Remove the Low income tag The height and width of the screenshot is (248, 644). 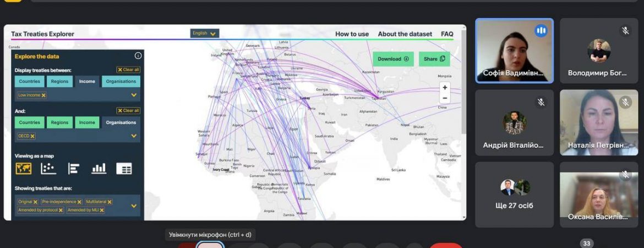[x=43, y=95]
